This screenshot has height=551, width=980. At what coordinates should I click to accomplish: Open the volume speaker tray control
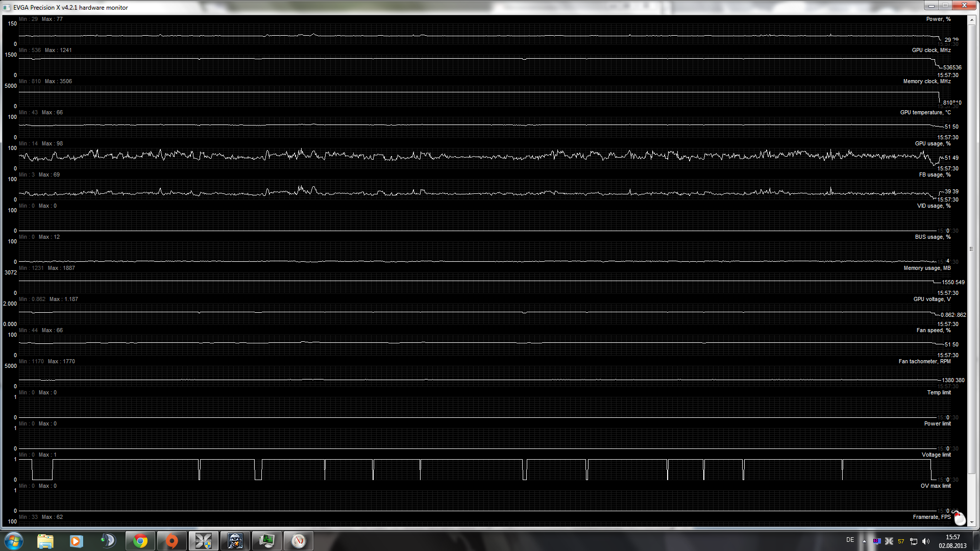pyautogui.click(x=926, y=541)
